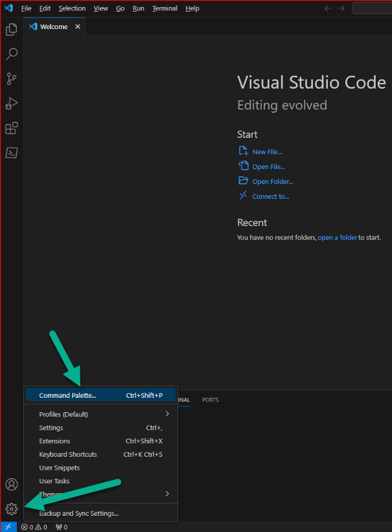392x532 pixels.
Task: Click the Open Folder... link
Action: (x=273, y=181)
